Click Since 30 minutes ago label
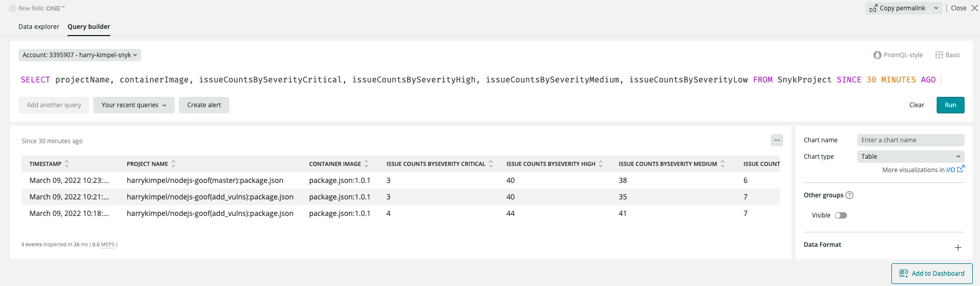This screenshot has width=980, height=286. 52,141
